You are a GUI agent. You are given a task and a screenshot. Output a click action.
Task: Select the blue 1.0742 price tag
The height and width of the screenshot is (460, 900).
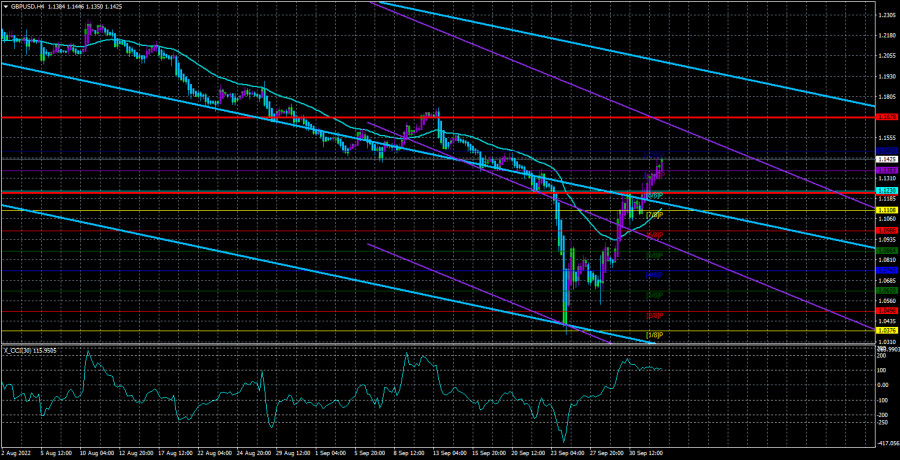(x=885, y=271)
